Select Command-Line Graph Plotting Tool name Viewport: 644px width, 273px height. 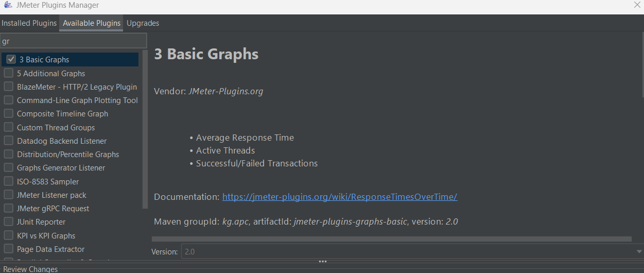click(x=77, y=100)
